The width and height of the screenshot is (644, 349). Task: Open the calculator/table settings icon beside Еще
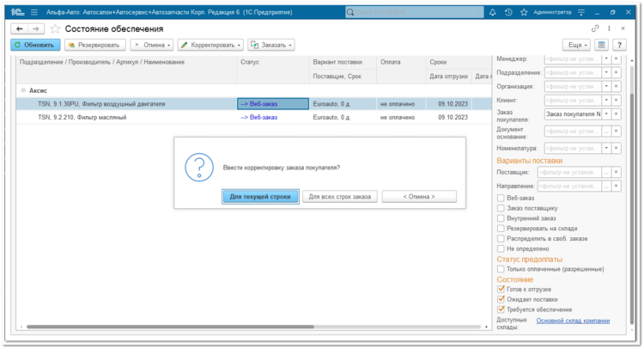[601, 45]
